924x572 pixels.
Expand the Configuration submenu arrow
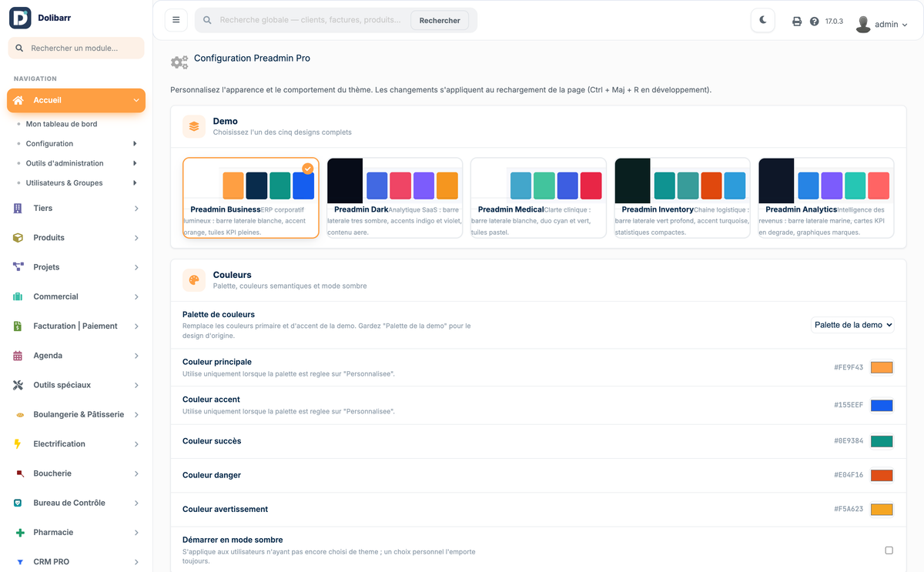[x=135, y=144]
